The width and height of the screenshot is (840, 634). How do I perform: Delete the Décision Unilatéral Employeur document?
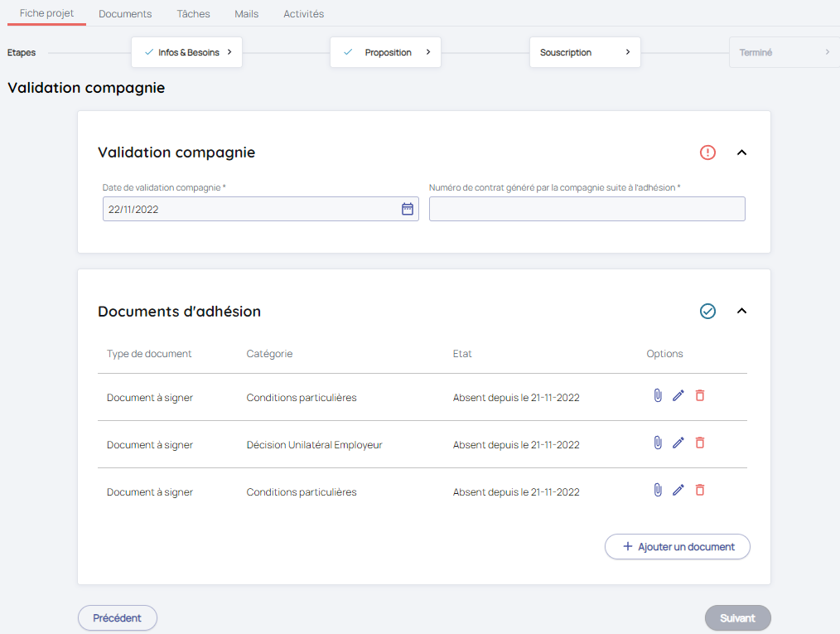point(700,443)
